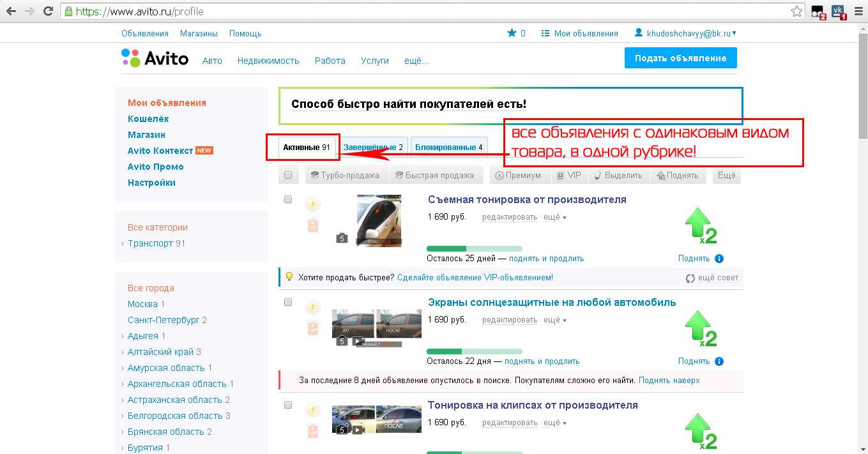
Task: Click the video icon on Экраны солнцезащитные thumbnail
Action: click(x=358, y=341)
